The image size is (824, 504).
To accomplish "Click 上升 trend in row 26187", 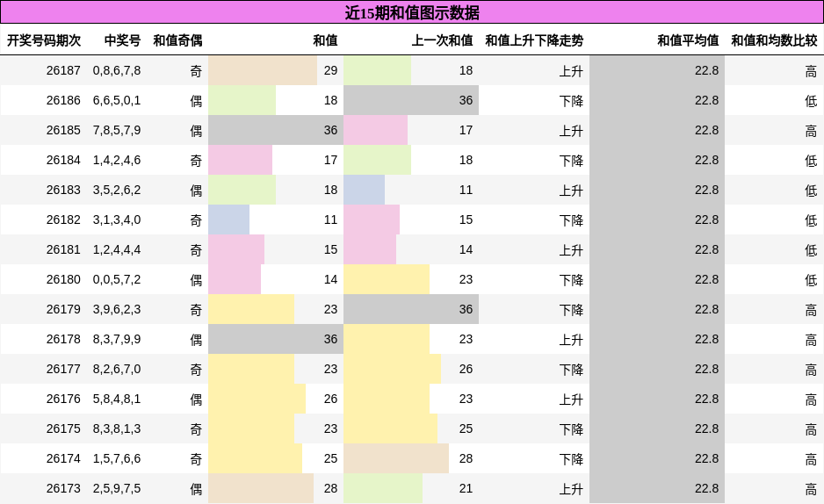I will click(x=571, y=71).
